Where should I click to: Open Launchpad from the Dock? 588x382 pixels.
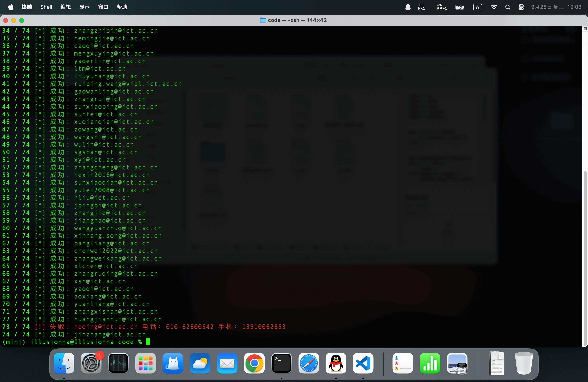point(146,363)
